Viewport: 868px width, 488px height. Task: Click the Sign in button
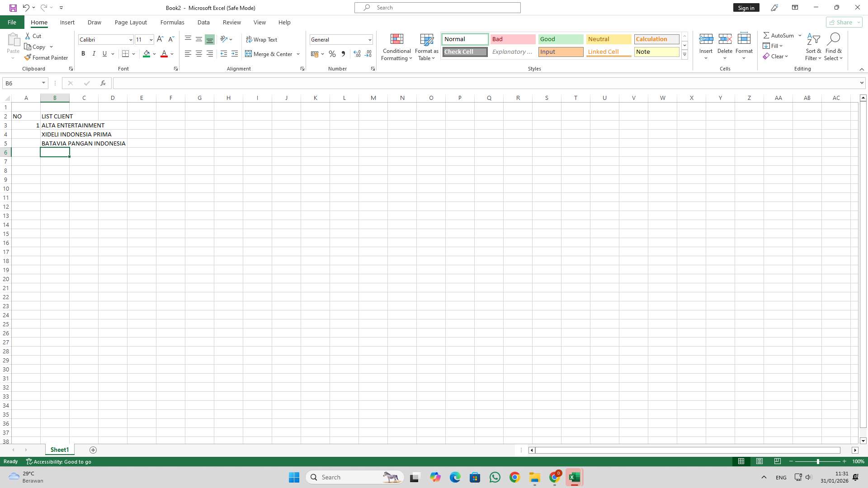tap(746, 7)
